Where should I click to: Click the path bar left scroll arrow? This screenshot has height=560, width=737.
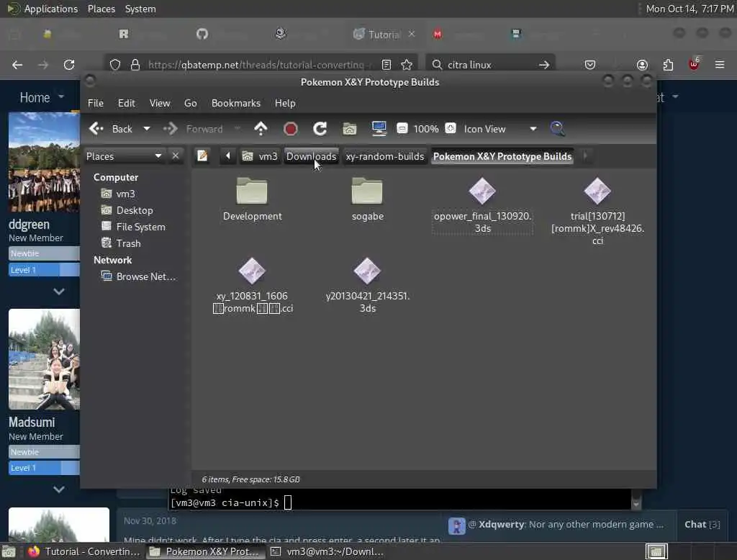pyautogui.click(x=228, y=156)
